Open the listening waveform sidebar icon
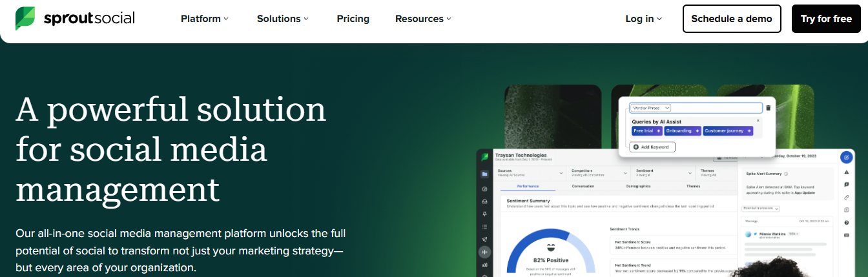The width and height of the screenshot is (868, 277). pyautogui.click(x=484, y=252)
